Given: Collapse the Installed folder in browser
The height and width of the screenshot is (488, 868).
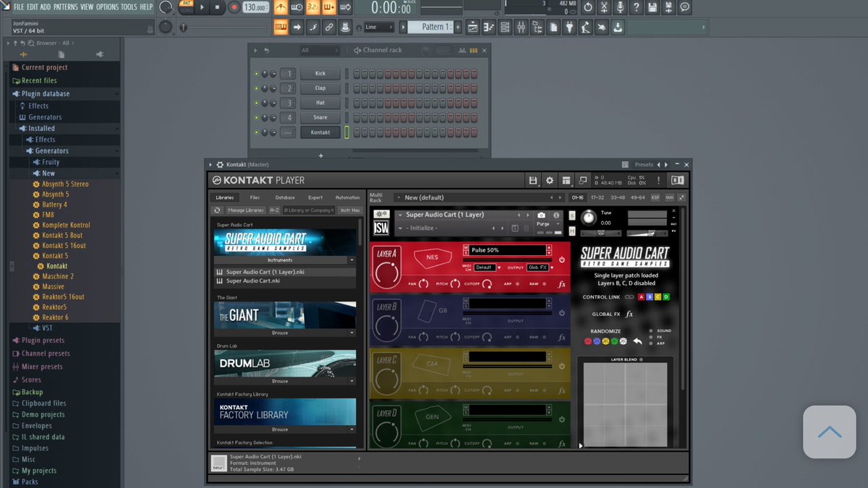Looking at the screenshot, I should click(41, 128).
